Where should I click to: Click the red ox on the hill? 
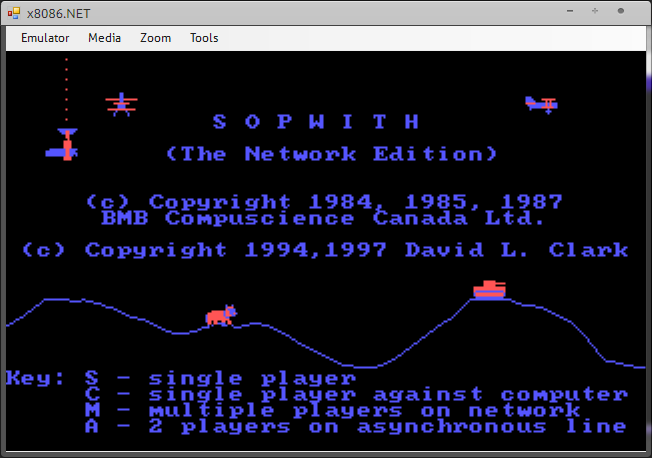220,316
